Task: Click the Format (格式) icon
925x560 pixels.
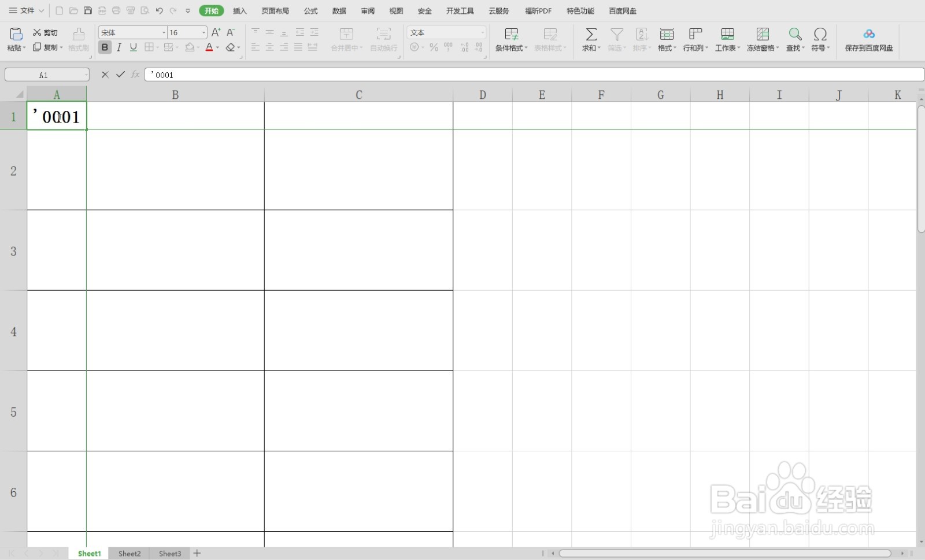Action: (667, 34)
